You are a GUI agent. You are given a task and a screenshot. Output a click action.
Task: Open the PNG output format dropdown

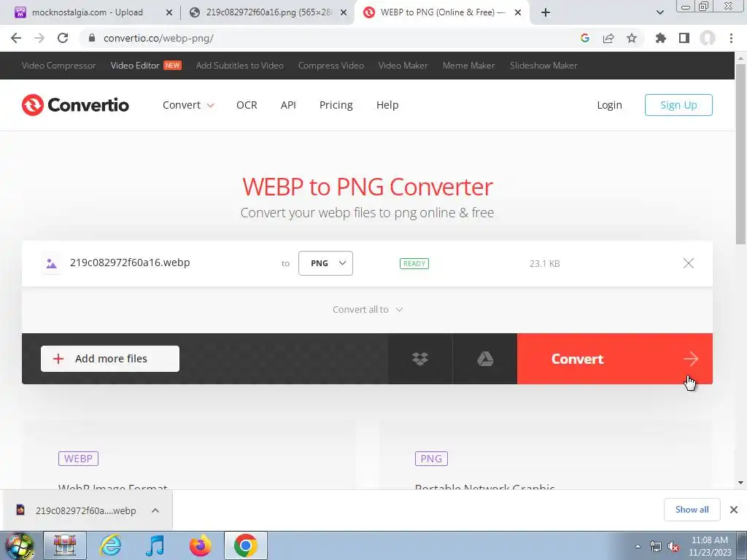point(325,263)
